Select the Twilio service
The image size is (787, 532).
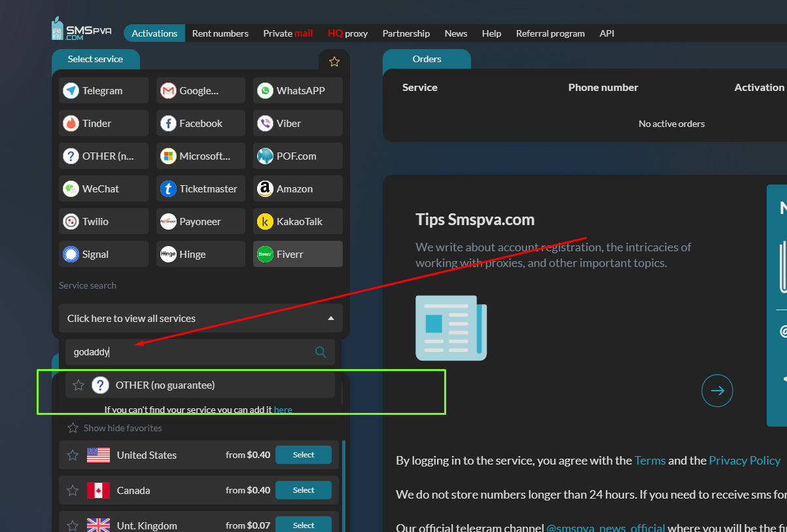103,221
